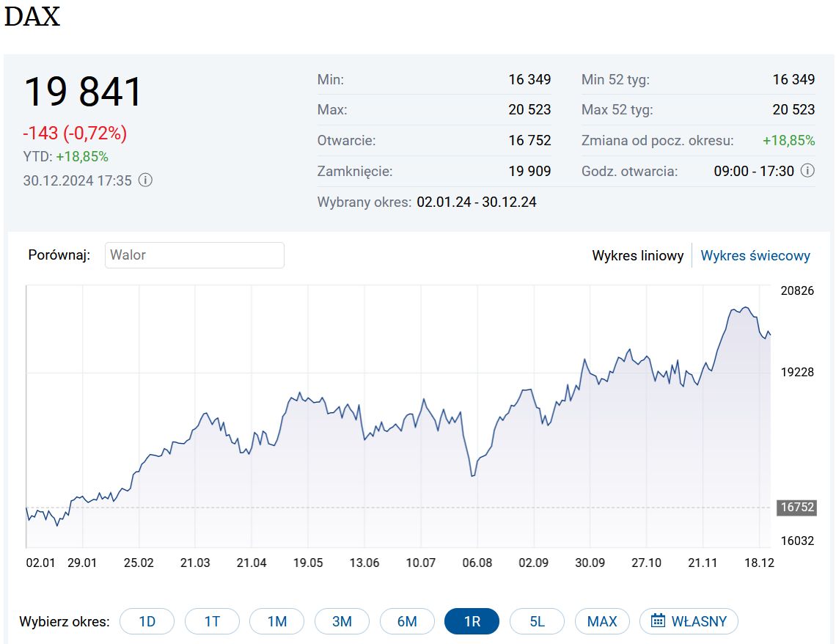
Task: Switch chart to 6M period
Action: 407,621
